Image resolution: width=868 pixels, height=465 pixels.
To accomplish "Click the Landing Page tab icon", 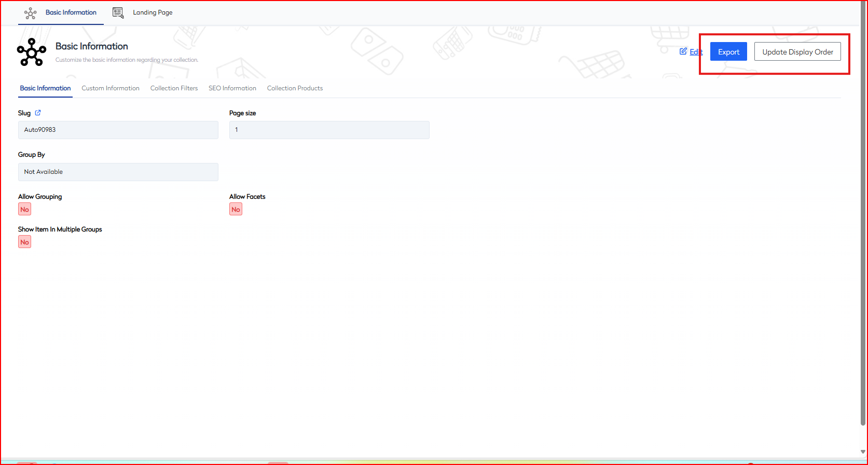I will pyautogui.click(x=118, y=13).
